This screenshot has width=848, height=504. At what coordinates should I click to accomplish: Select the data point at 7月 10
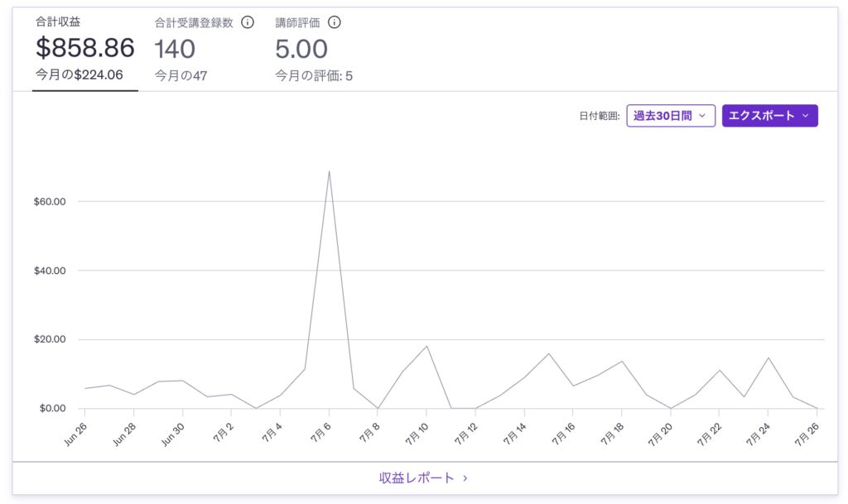click(426, 346)
